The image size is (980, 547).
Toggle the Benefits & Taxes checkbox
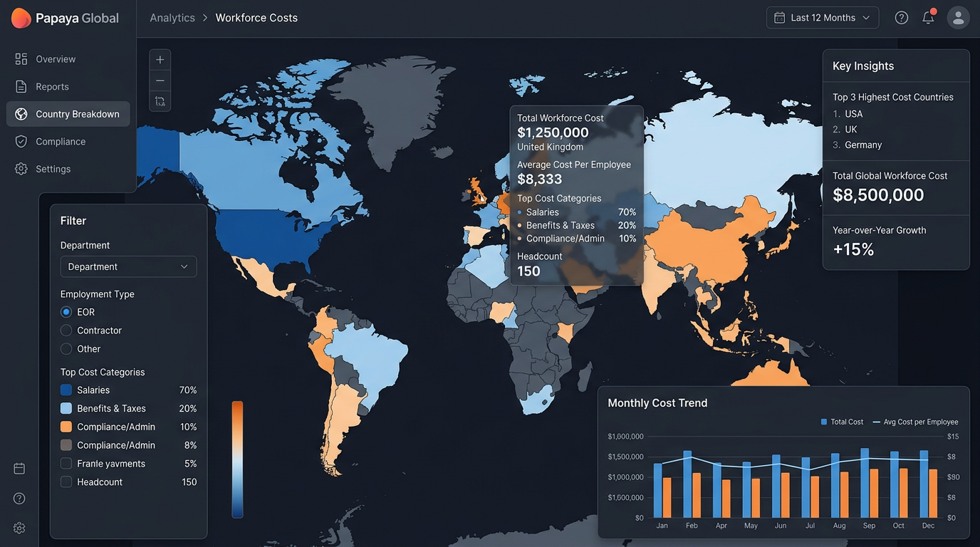point(66,409)
